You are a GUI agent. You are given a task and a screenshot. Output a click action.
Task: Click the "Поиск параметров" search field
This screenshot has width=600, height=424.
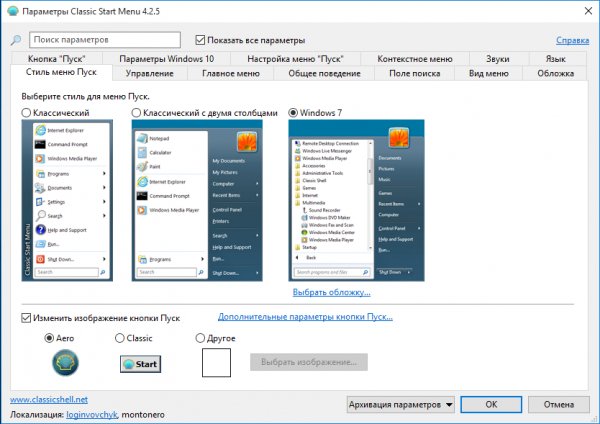[x=105, y=40]
